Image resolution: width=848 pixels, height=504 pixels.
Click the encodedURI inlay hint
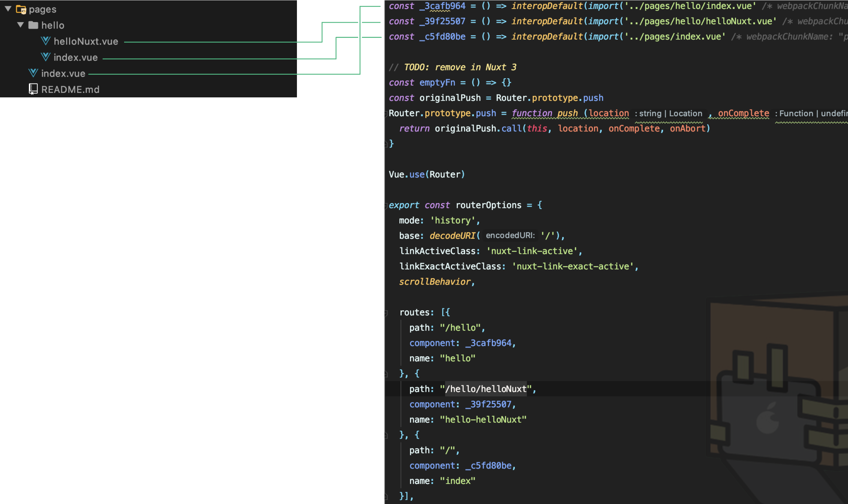510,235
